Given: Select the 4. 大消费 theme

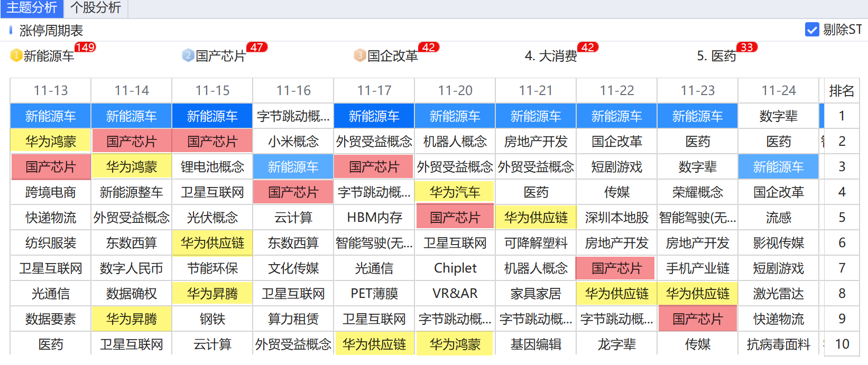Looking at the screenshot, I should pos(551,56).
